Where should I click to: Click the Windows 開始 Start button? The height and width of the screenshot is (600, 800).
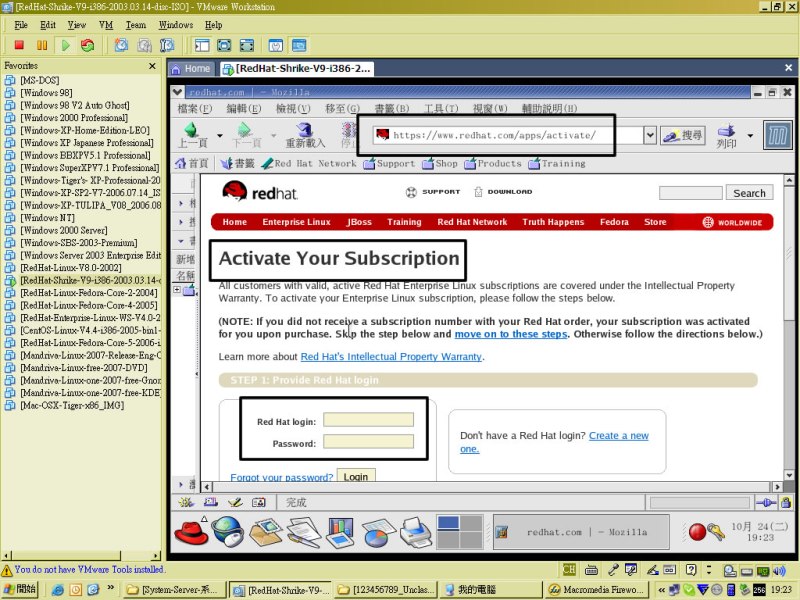[x=19, y=589]
